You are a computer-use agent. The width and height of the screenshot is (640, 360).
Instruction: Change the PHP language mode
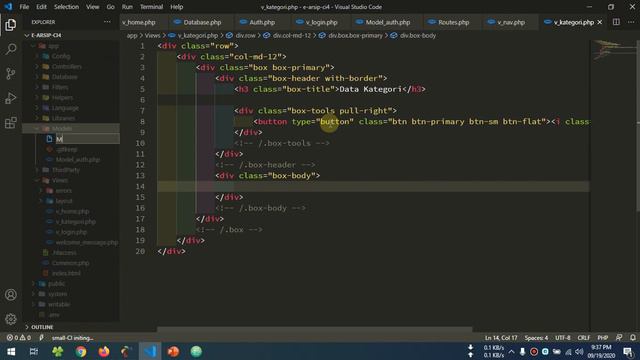point(602,338)
